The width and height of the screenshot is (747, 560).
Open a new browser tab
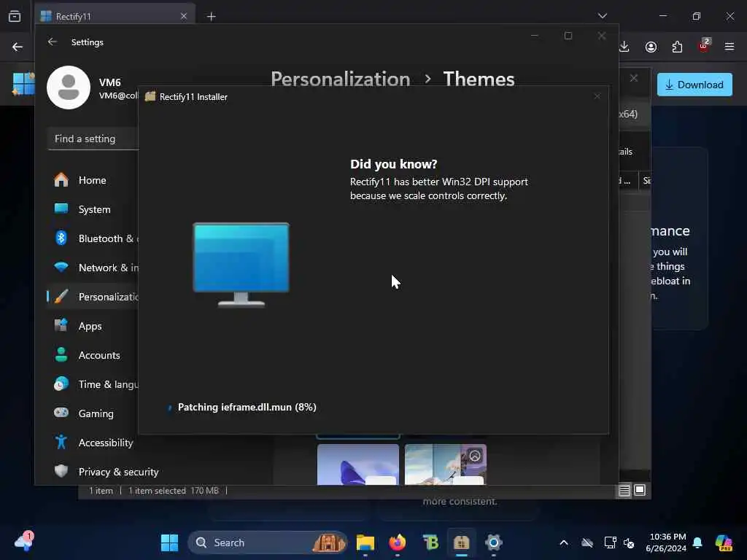click(x=211, y=16)
